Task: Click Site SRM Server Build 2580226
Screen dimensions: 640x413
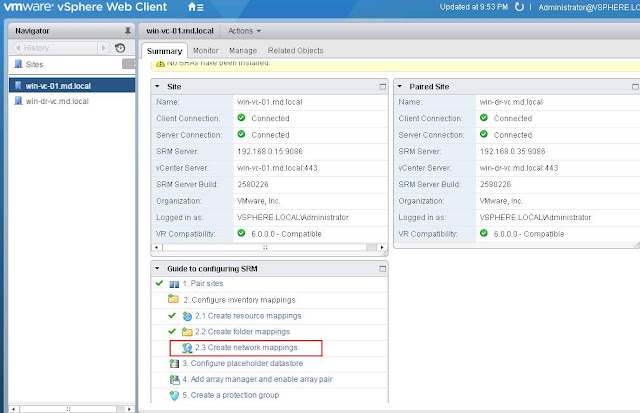Action: 253,184
